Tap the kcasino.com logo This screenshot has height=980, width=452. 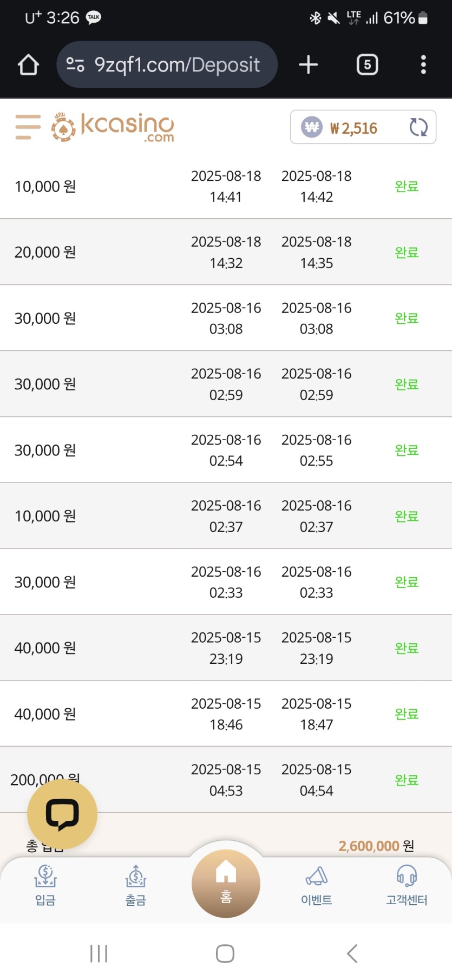pos(113,127)
